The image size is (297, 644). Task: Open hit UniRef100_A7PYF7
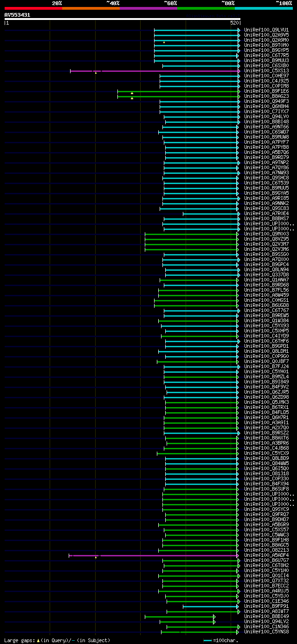tap(266, 142)
